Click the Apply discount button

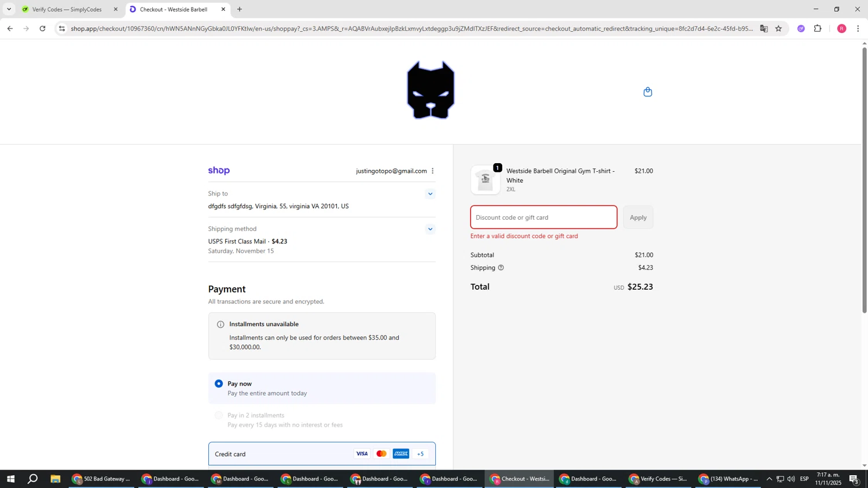tap(638, 217)
